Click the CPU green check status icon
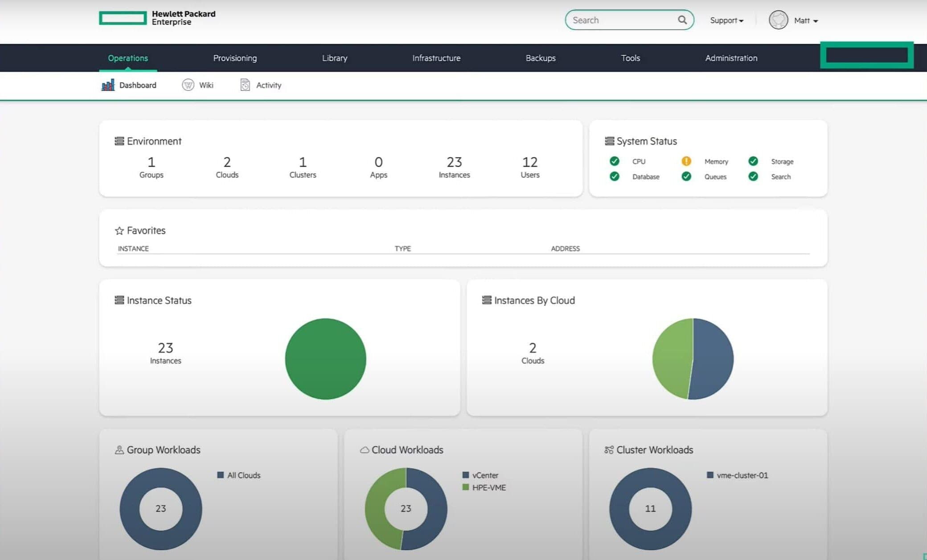The image size is (927, 560). (614, 161)
